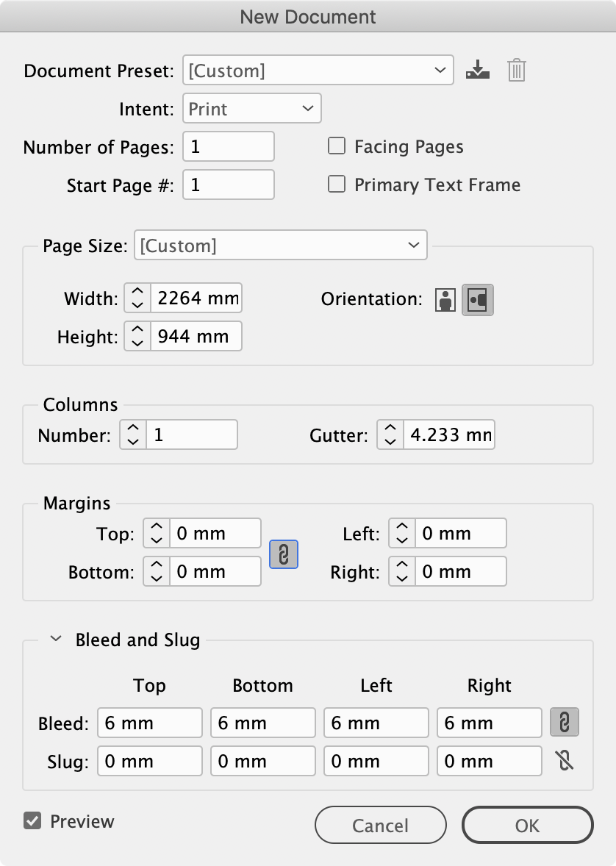Select portrait orientation
Screen dimensions: 616x866
[x=445, y=299]
